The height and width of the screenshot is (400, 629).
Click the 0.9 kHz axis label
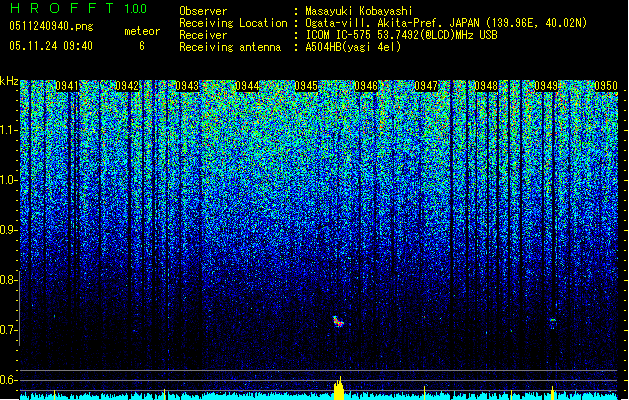point(8,230)
